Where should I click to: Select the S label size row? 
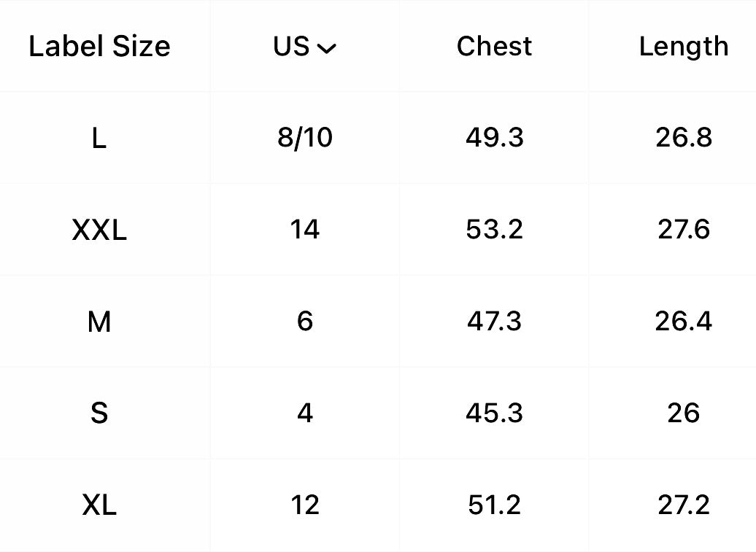tap(99, 413)
